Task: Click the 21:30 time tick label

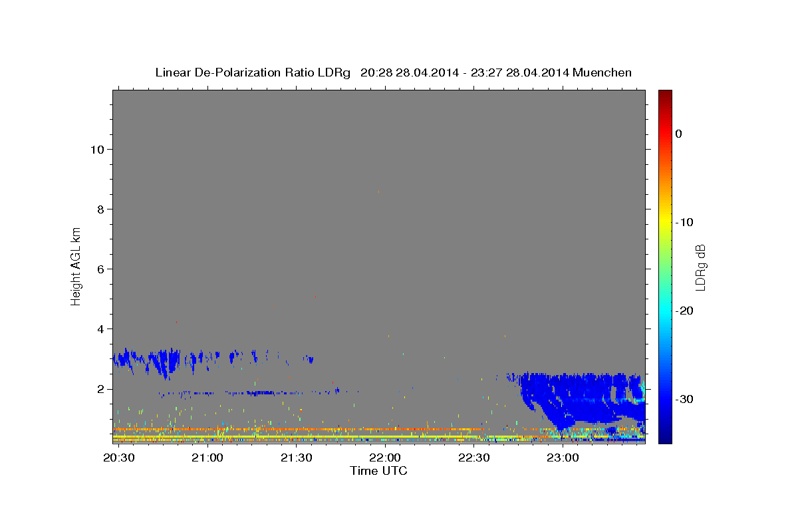Action: click(x=296, y=458)
